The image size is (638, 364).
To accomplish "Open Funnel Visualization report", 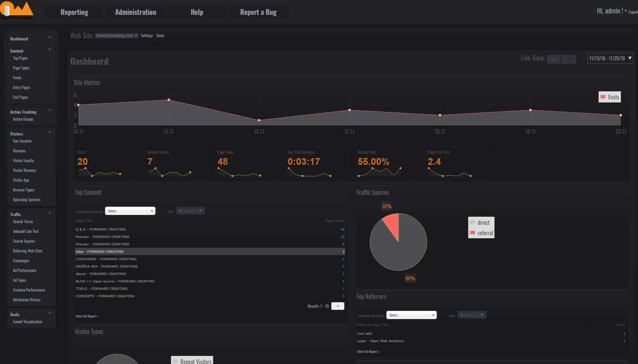I will pyautogui.click(x=28, y=322).
